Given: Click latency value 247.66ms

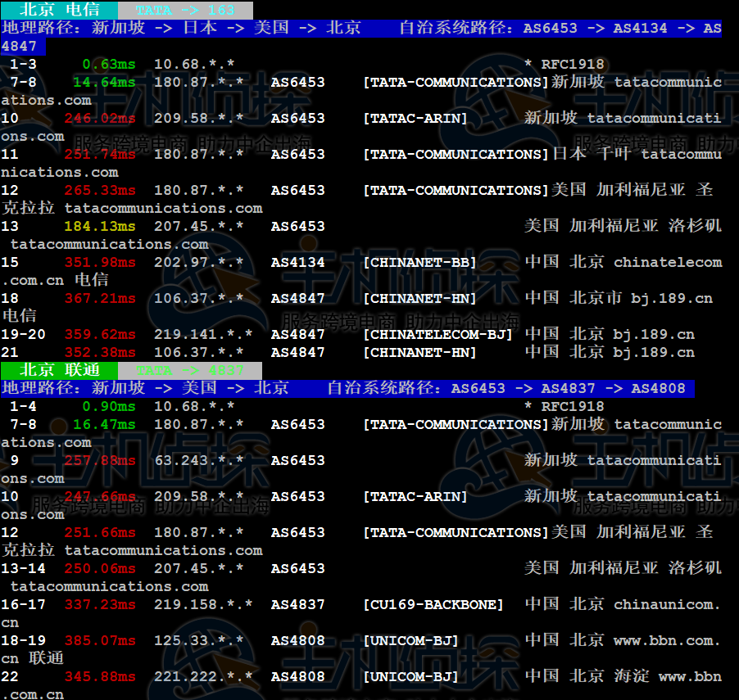Looking at the screenshot, I should (100, 496).
